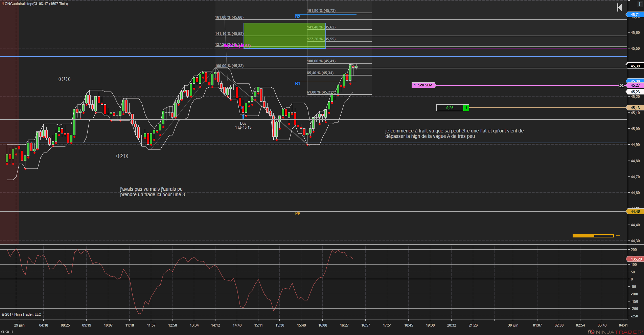Viewport: 644px width, 335px height.
Task: Open the CL 08-17 chart tab
Action: [x=7, y=332]
